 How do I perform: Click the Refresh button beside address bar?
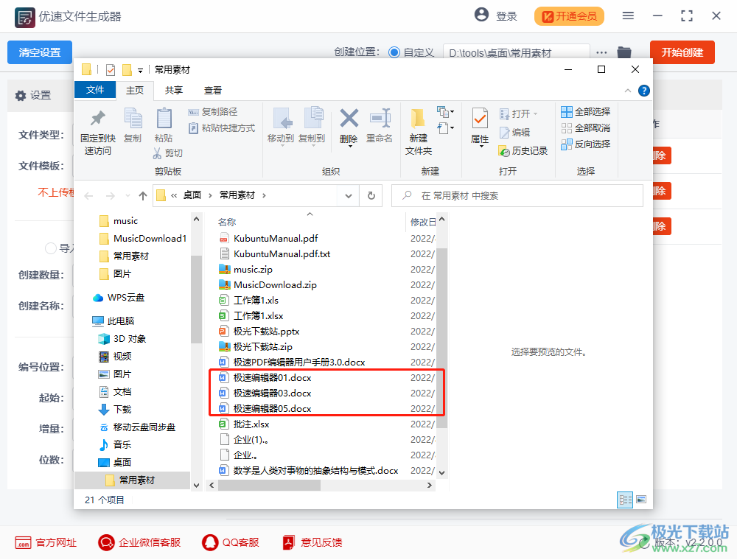(371, 195)
